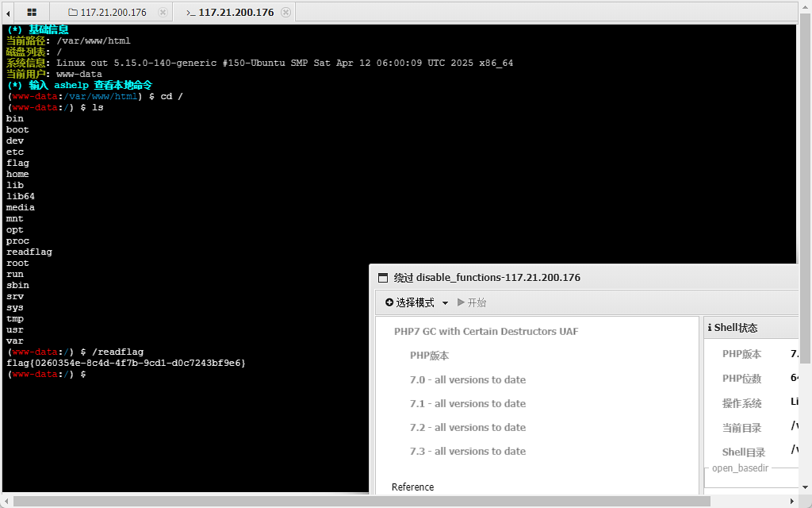Click the etc directory entry

[x=15, y=152]
